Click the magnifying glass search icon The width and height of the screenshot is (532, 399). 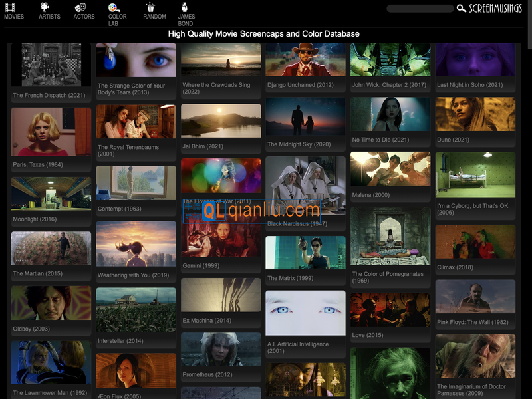point(461,9)
